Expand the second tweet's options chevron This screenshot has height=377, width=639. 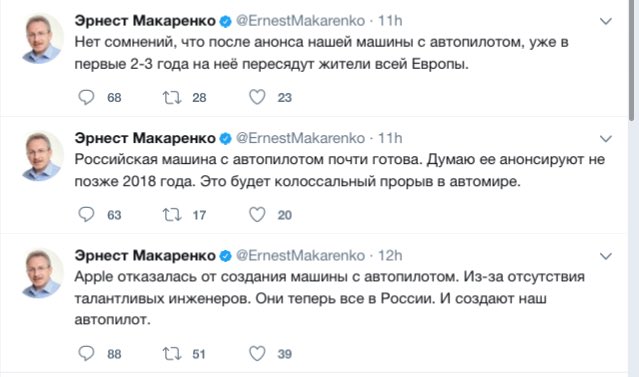606,139
